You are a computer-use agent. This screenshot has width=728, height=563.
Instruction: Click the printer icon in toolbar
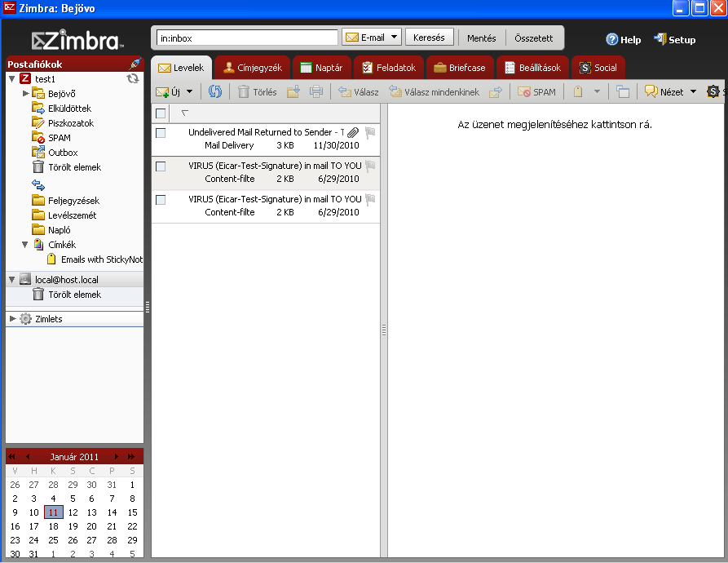click(x=316, y=91)
